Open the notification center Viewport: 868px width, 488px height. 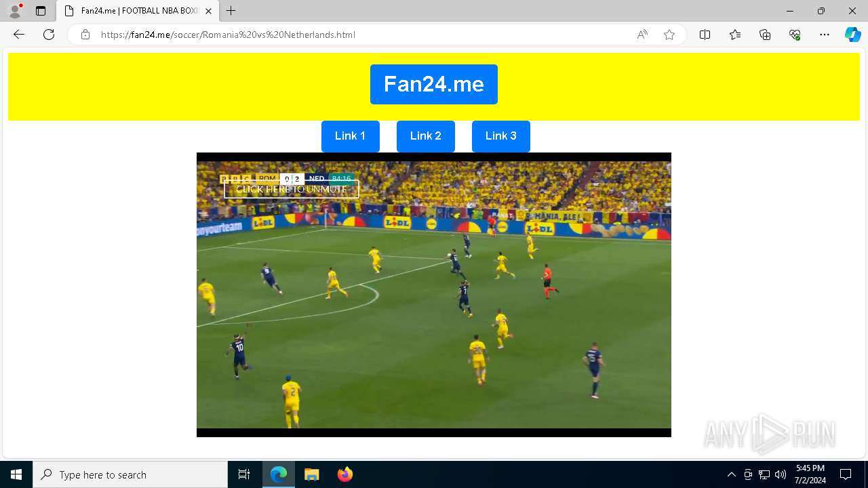pyautogui.click(x=846, y=474)
